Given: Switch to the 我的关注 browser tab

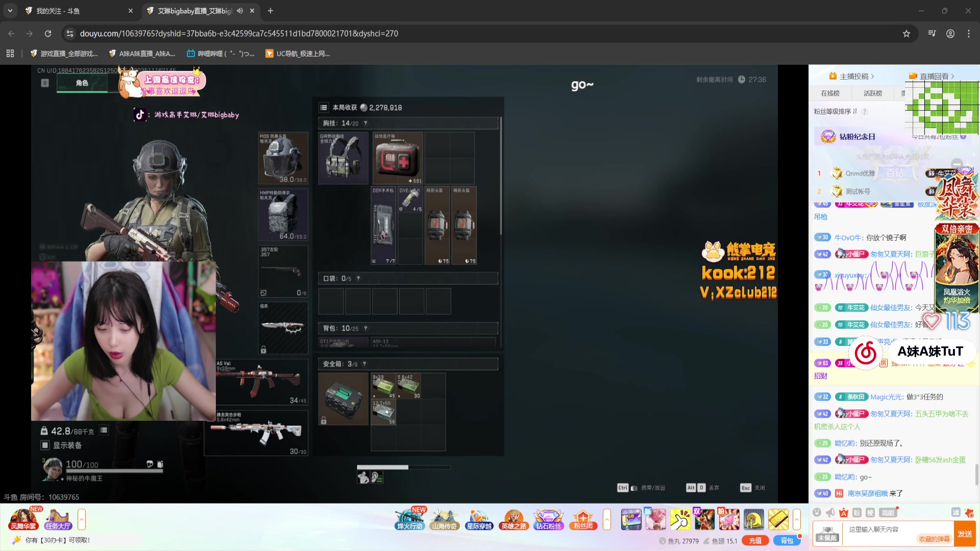Looking at the screenshot, I should click(58, 11).
